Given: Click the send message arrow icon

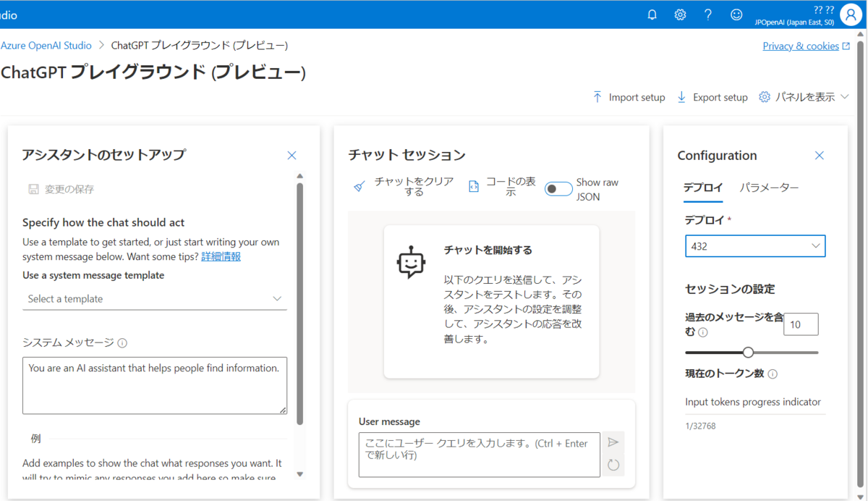Looking at the screenshot, I should [613, 442].
